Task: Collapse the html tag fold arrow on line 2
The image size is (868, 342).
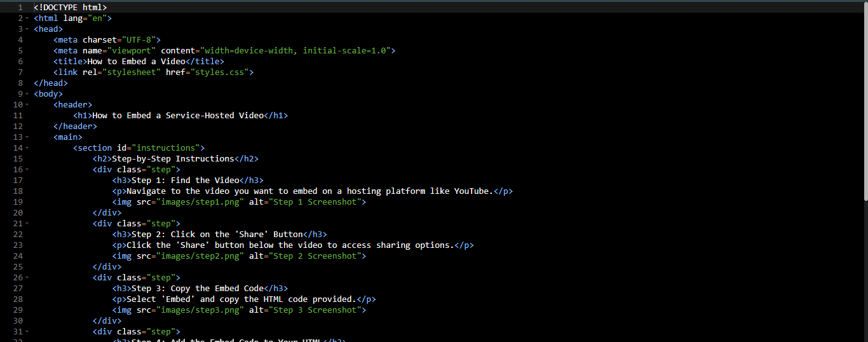Action: (27, 18)
